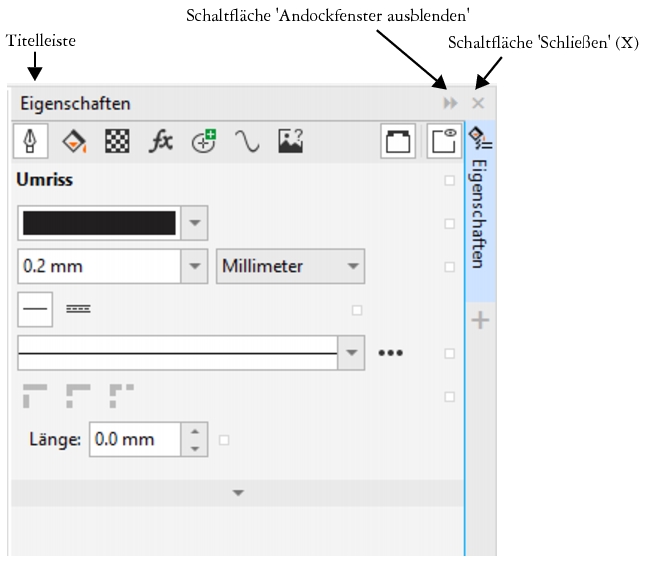Viewport: 664px width, 561px height.
Task: Click the fx effects icon
Action: (161, 142)
